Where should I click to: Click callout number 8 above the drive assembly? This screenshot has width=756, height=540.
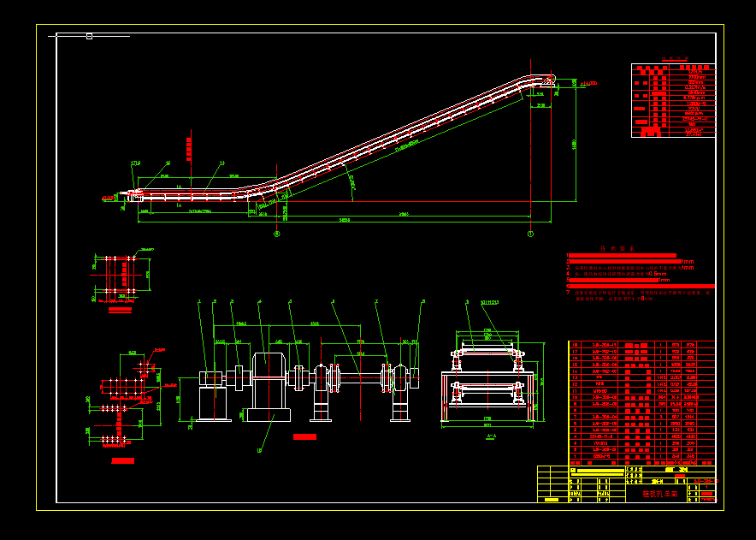point(423,301)
